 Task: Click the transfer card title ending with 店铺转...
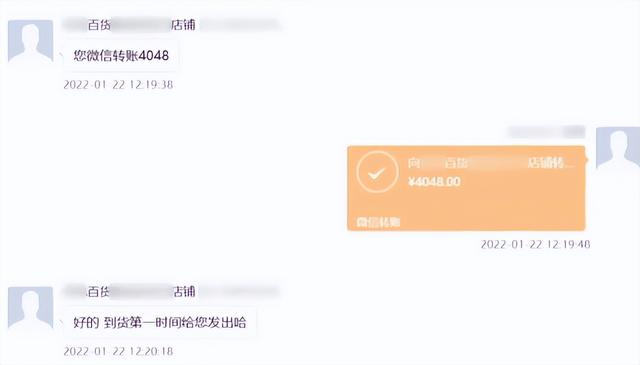click(491, 163)
